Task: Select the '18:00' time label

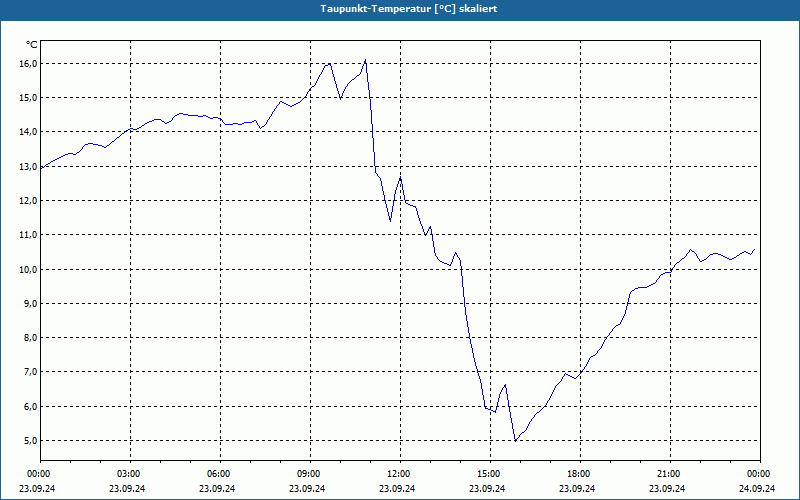Action: tap(580, 474)
